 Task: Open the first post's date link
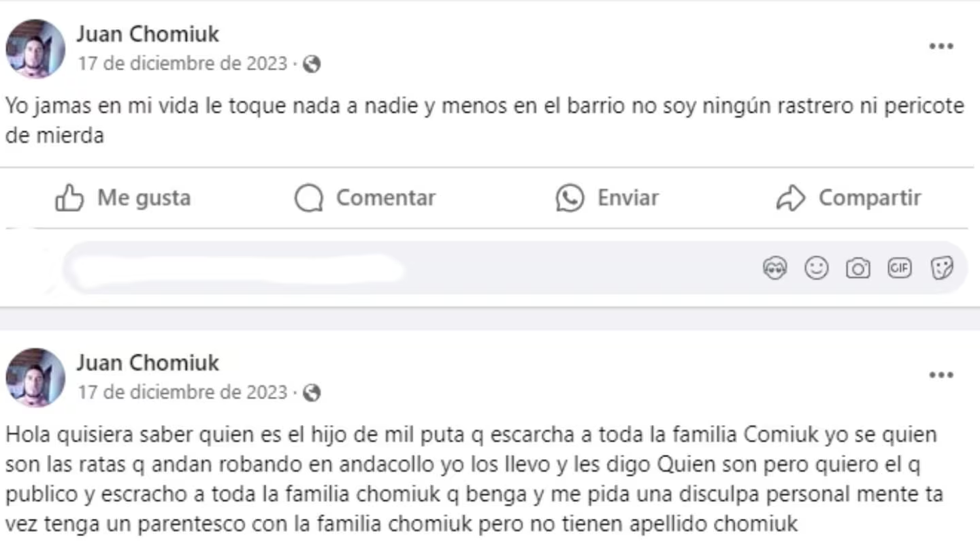(182, 64)
